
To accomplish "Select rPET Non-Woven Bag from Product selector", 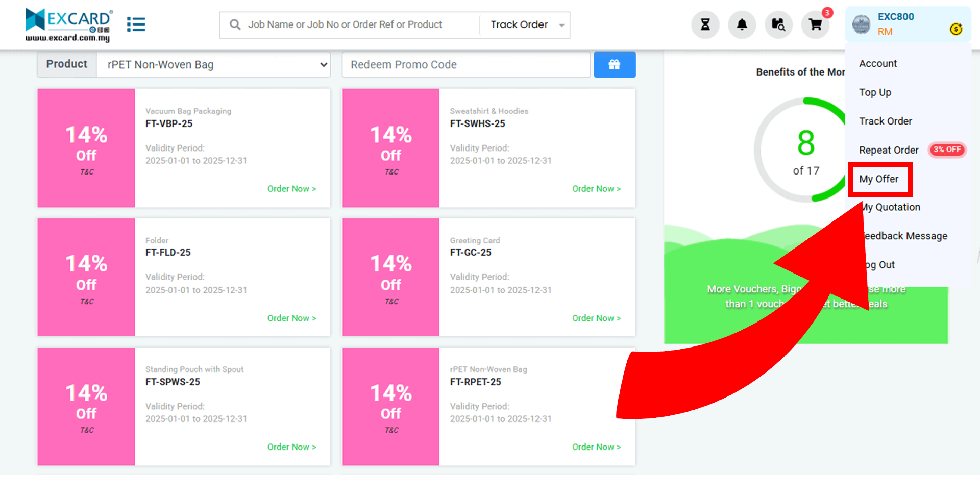I will pyautogui.click(x=213, y=65).
